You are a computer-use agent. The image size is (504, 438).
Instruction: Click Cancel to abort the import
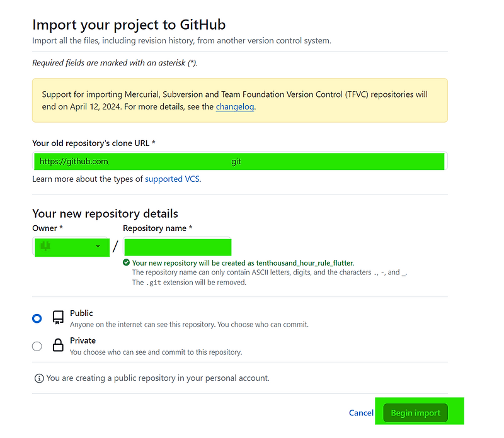tap(360, 413)
